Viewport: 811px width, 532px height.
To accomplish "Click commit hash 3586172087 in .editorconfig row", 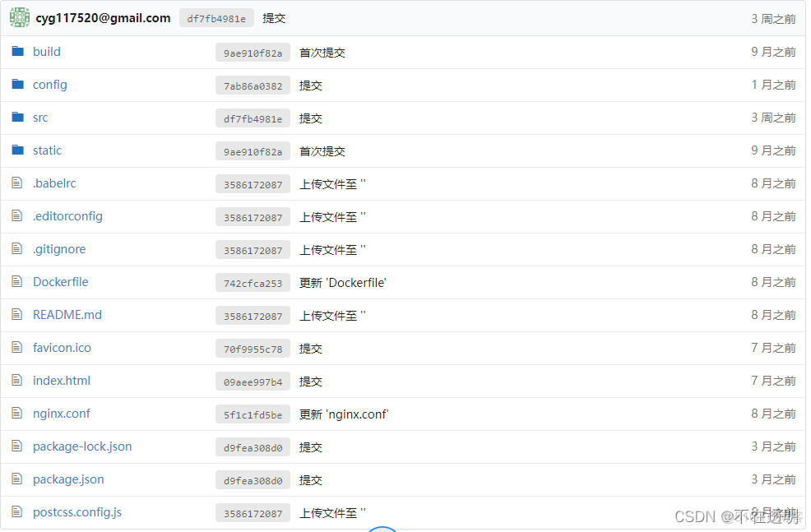I will click(x=253, y=217).
